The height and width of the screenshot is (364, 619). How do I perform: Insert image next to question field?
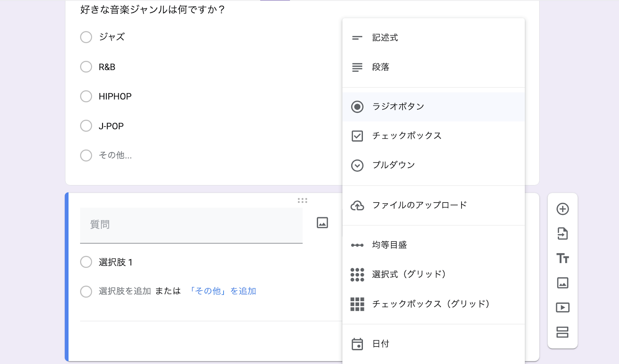[322, 223]
